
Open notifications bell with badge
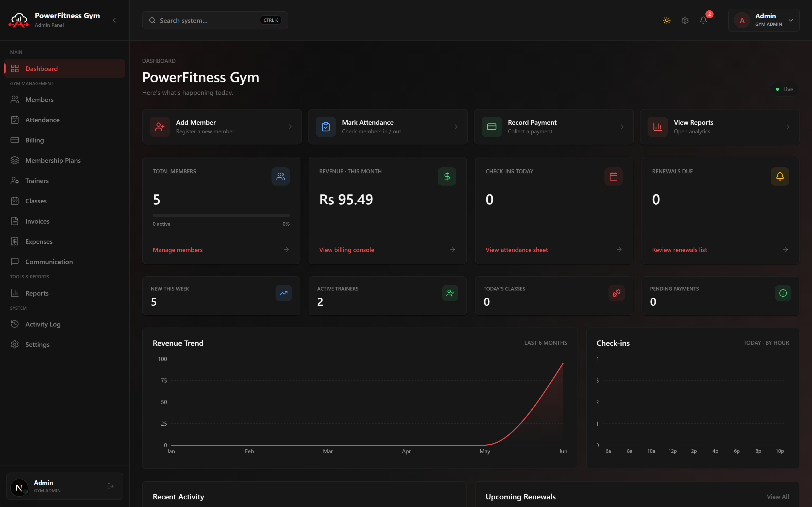click(x=704, y=20)
